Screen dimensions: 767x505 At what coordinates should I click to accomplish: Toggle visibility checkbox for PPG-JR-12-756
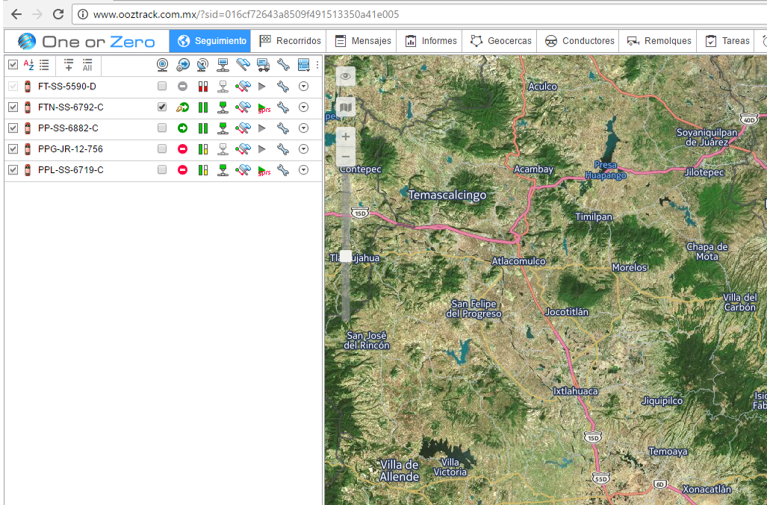(x=13, y=149)
